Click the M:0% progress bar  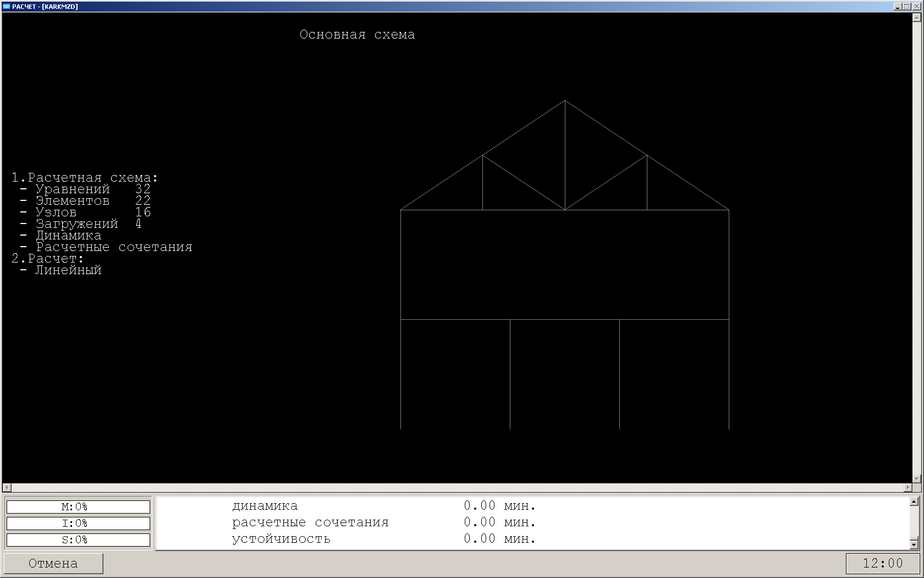[x=78, y=507]
